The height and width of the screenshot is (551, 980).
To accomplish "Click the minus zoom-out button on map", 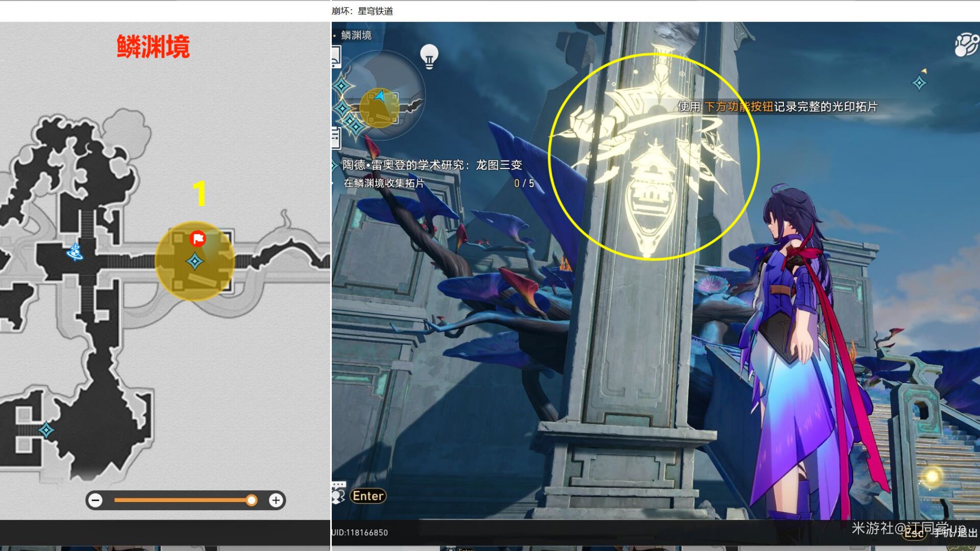I will [95, 500].
